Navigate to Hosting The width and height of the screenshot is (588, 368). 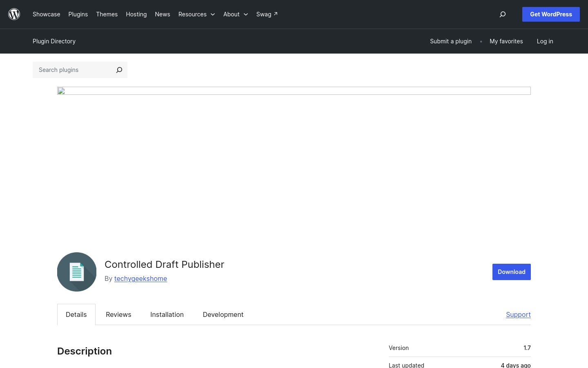point(136,14)
